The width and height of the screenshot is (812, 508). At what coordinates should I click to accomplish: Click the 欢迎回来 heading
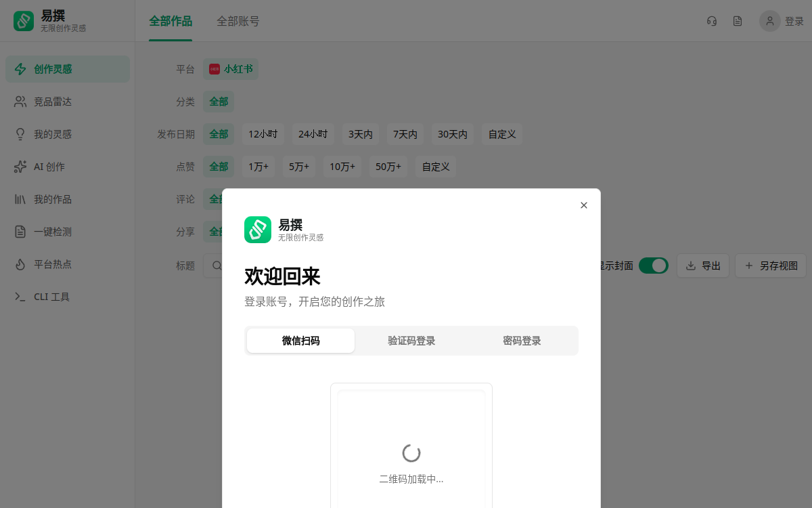282,276
